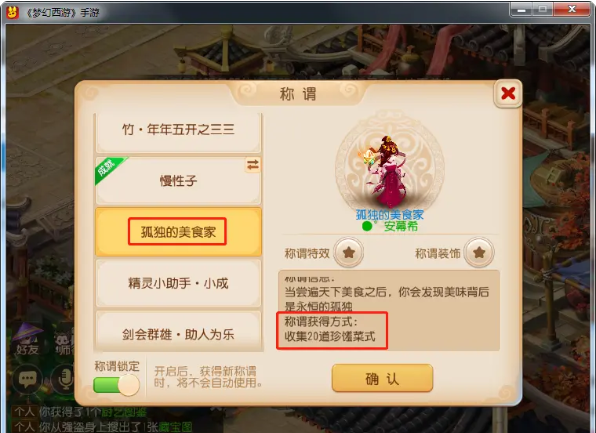
Task: Close the 称谓 dialog with red X
Action: click(x=508, y=93)
